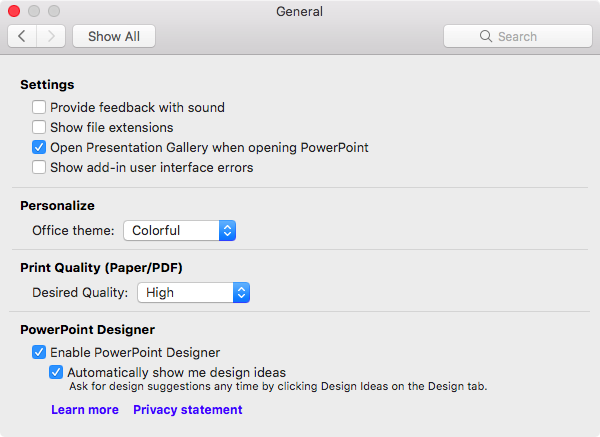The image size is (600, 437).
Task: Open the Learn more link
Action: coord(85,409)
